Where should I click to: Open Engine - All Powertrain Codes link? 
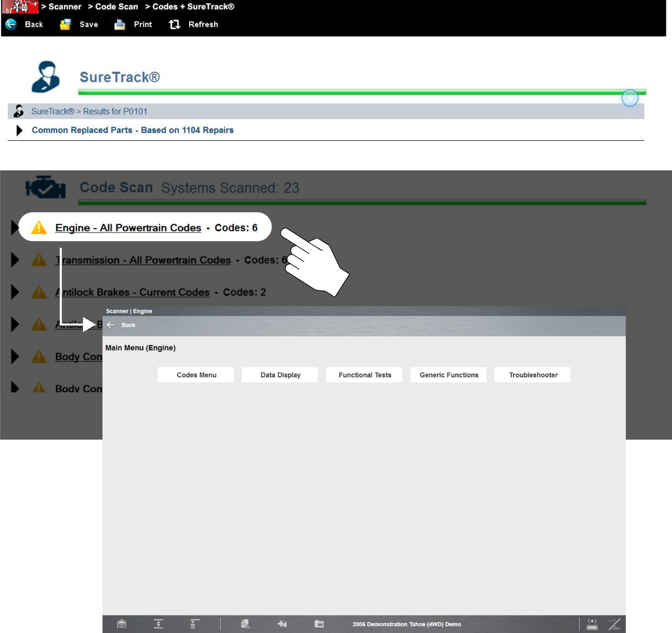coord(128,228)
